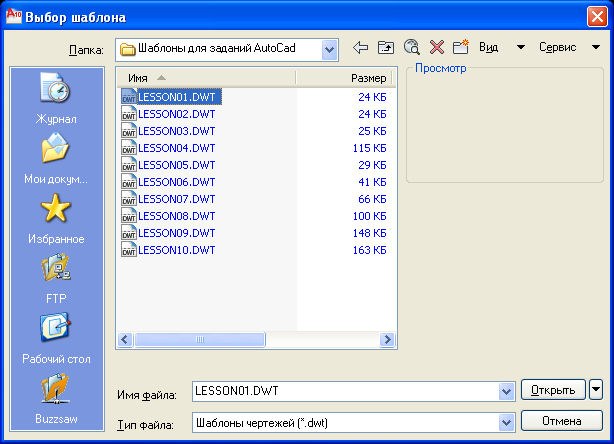Screen dimensions: 614x444
Task: Expand the Папка folder dropdown
Action: (330, 50)
